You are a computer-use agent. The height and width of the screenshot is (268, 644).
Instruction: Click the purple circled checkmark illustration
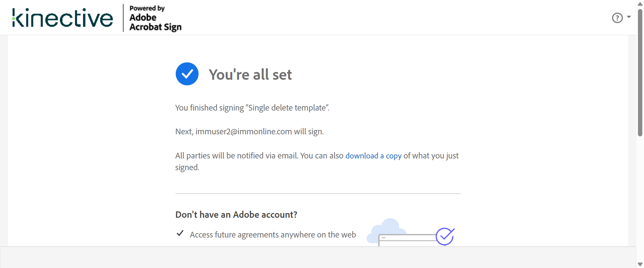pyautogui.click(x=445, y=236)
